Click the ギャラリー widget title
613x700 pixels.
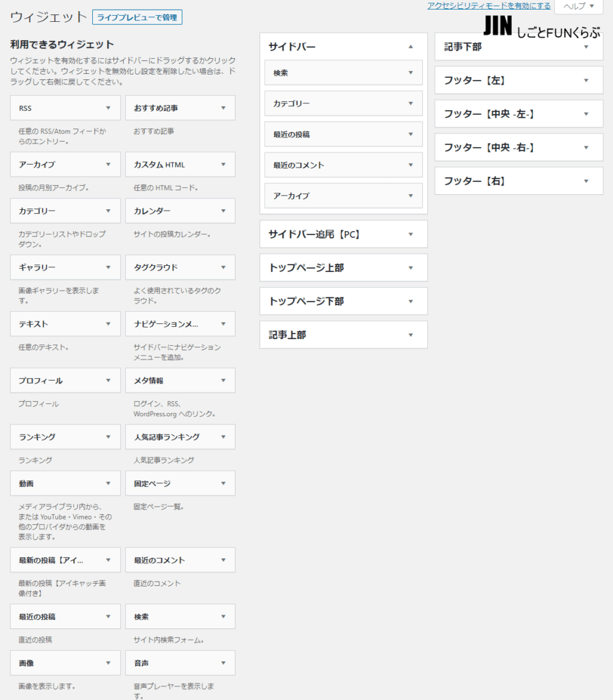pyautogui.click(x=37, y=267)
